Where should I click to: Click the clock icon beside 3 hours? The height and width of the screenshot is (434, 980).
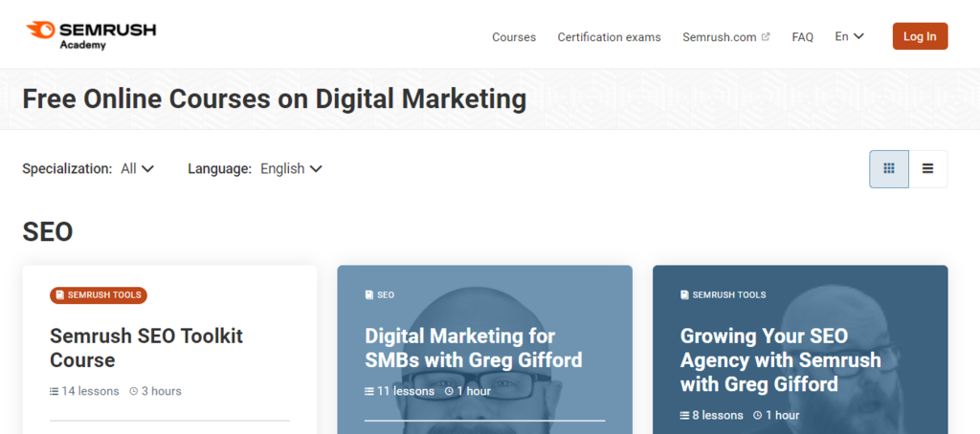pyautogui.click(x=134, y=391)
